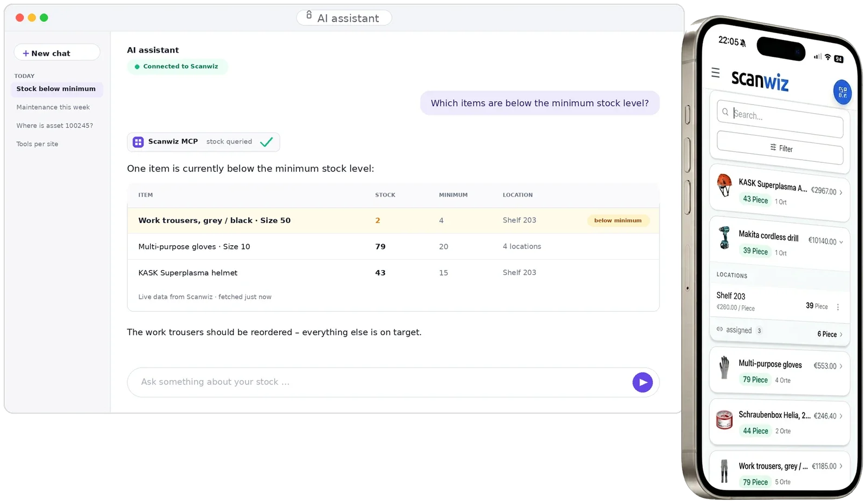Click the link icon beside assigned
The height and width of the screenshot is (504, 867).
720,329
